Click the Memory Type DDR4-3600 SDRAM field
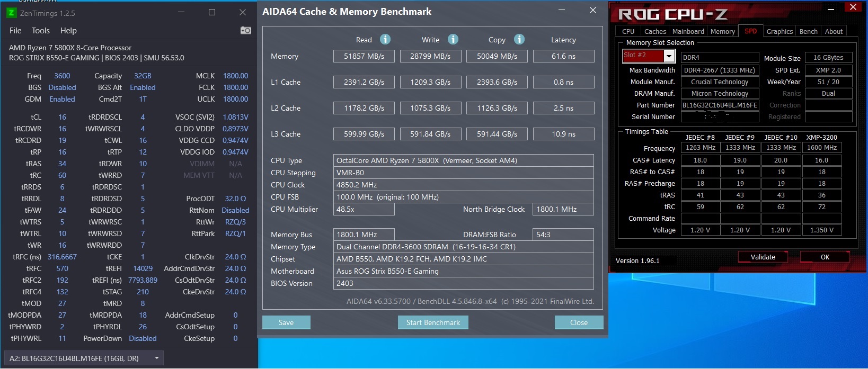This screenshot has width=868, height=369. (464, 247)
